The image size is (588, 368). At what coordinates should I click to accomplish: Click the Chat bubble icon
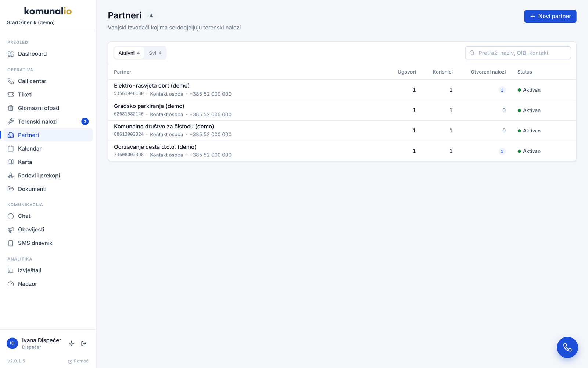coord(11,216)
